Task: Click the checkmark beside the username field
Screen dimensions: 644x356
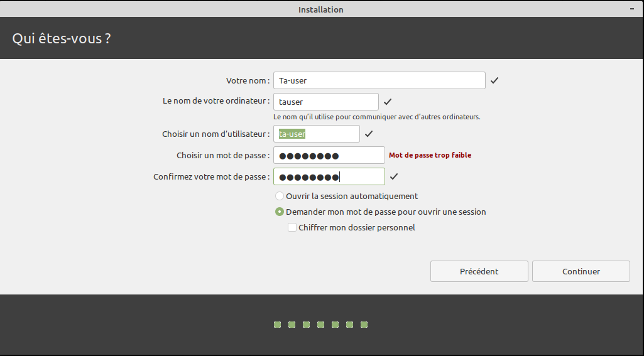Action: coord(369,134)
